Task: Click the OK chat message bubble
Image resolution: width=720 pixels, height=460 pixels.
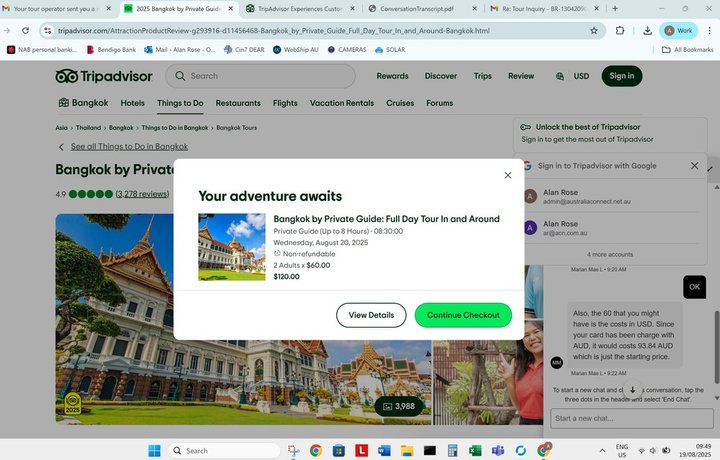Action: click(x=694, y=287)
